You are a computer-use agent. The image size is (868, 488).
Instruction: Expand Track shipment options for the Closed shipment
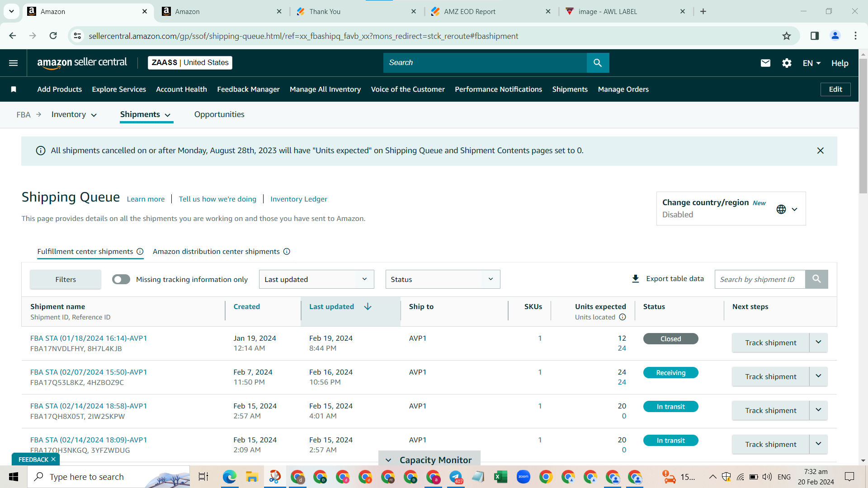click(x=818, y=343)
